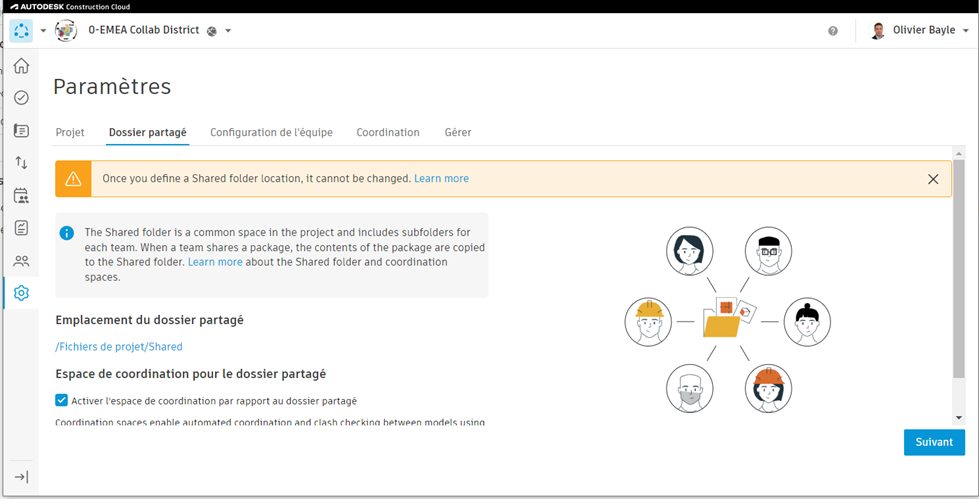Open the help question mark icon
Image resolution: width=979 pixels, height=499 pixels.
pos(833,31)
